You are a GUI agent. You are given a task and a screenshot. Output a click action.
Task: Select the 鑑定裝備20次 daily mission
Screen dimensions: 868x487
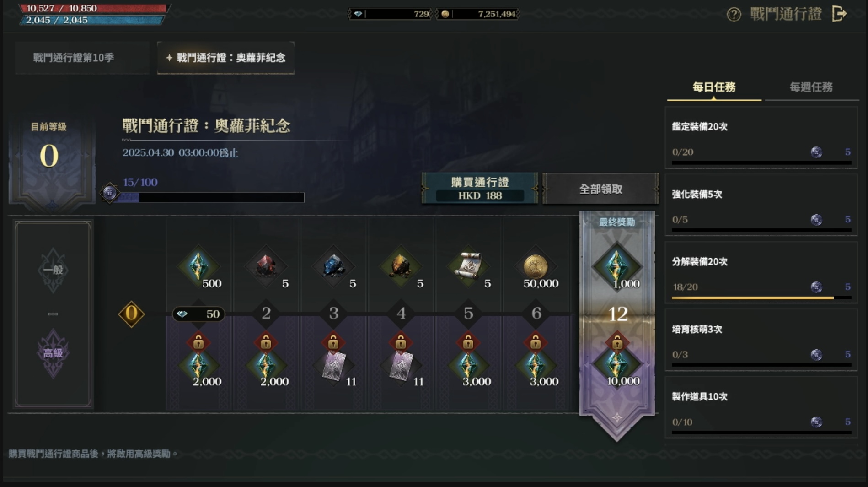761,139
